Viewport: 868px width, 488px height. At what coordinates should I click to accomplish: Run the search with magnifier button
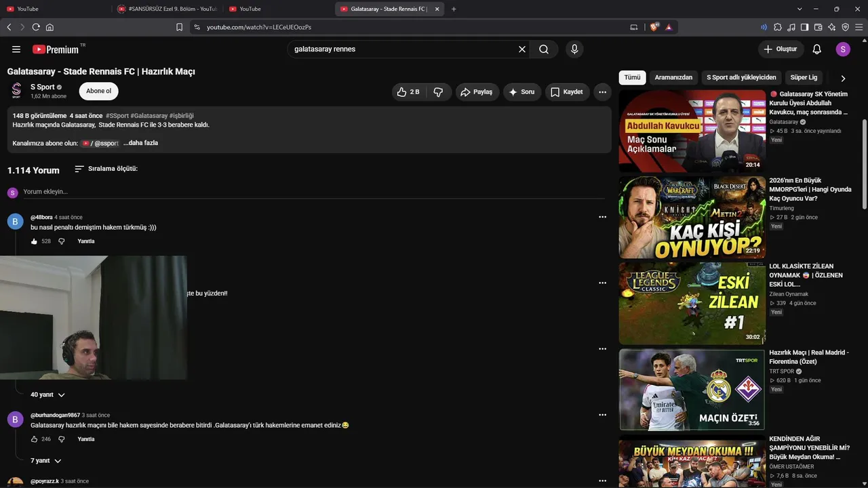point(544,49)
